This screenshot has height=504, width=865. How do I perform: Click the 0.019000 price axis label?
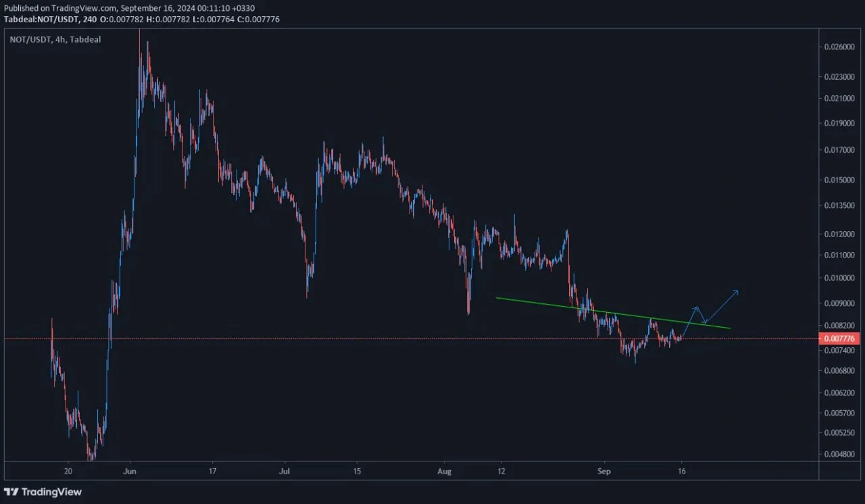point(840,124)
